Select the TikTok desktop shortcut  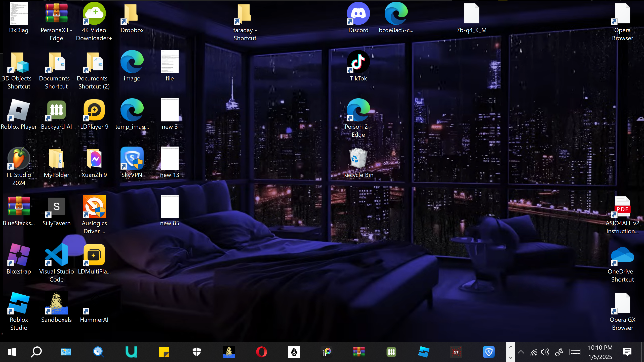point(358,62)
